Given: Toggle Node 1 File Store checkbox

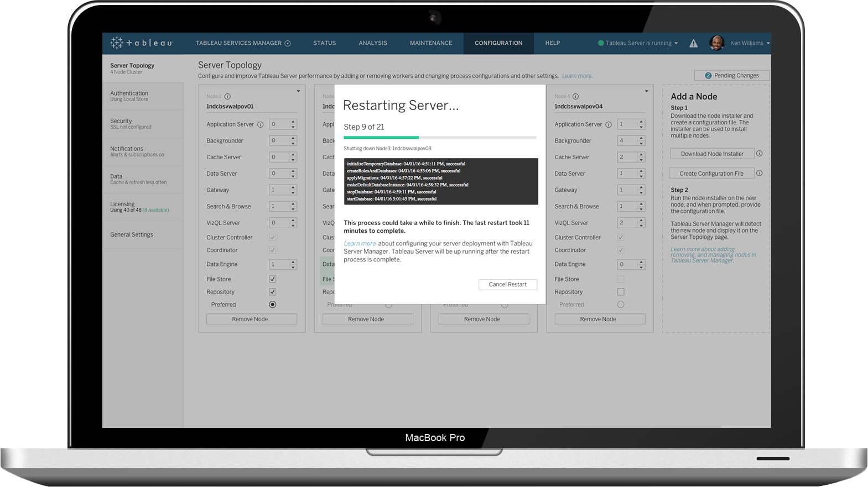Looking at the screenshot, I should point(273,279).
